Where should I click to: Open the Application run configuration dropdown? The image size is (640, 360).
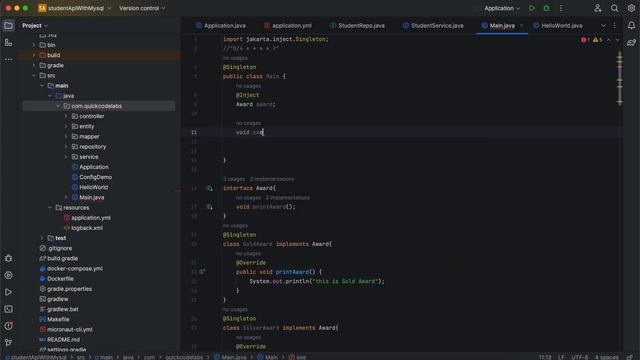pyautogui.click(x=502, y=8)
